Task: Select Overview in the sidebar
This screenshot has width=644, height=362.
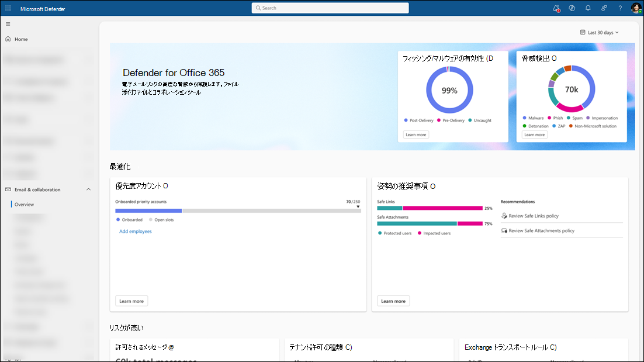Action: coord(25,205)
